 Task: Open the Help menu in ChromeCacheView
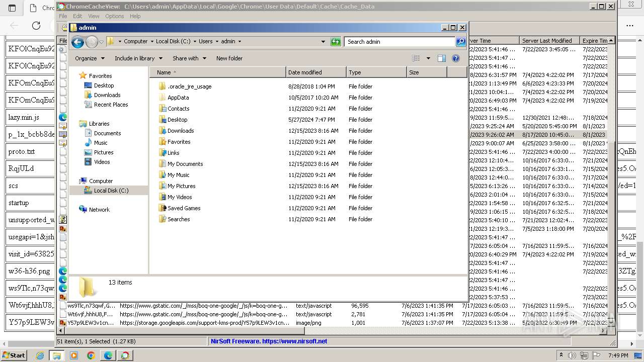coord(135,16)
